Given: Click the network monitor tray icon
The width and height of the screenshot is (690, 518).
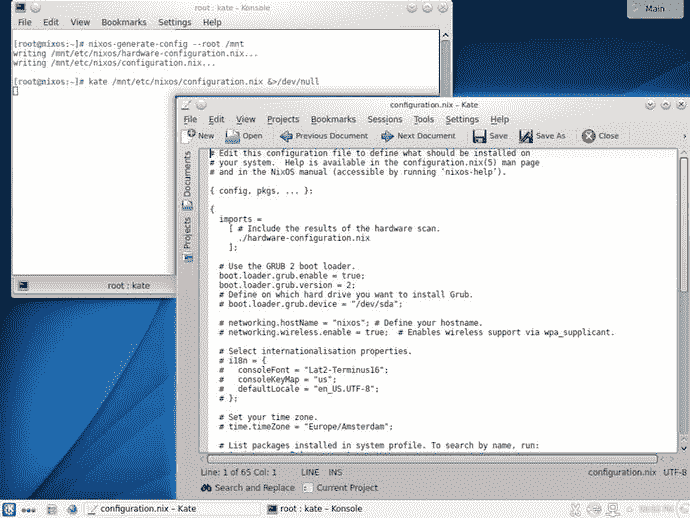Looking at the screenshot, I should coord(613,510).
